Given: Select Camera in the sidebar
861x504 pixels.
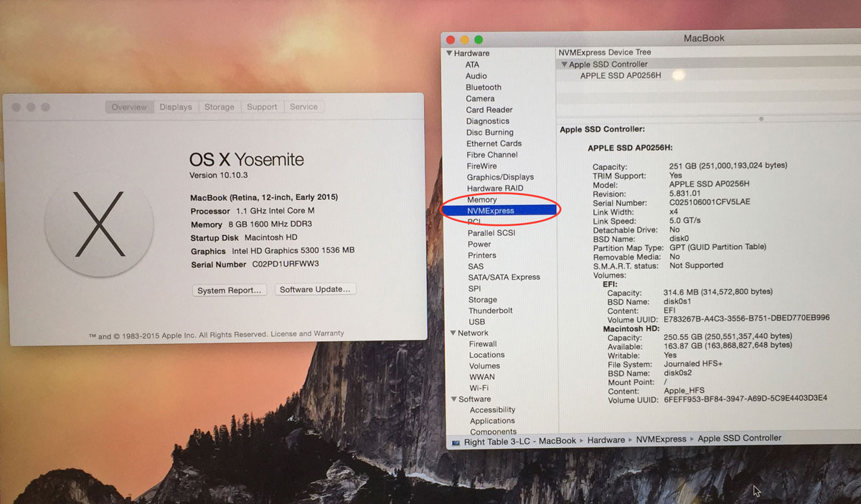Looking at the screenshot, I should point(480,98).
